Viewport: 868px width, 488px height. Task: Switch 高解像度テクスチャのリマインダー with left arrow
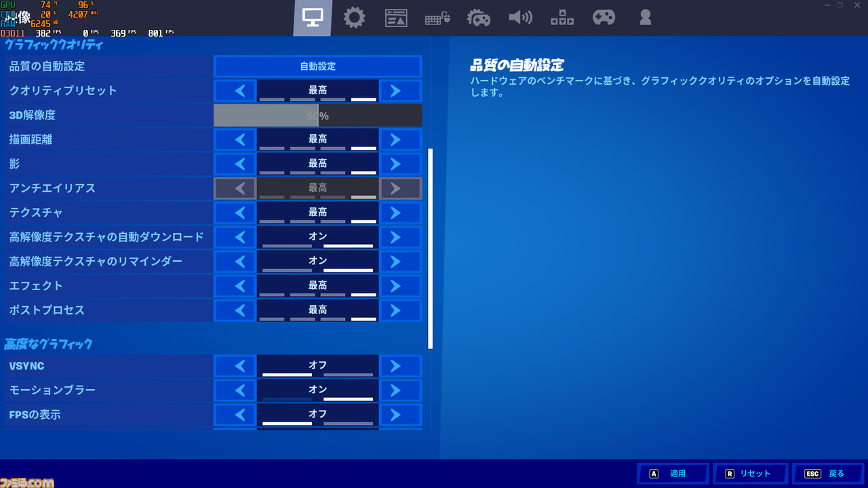(x=235, y=262)
